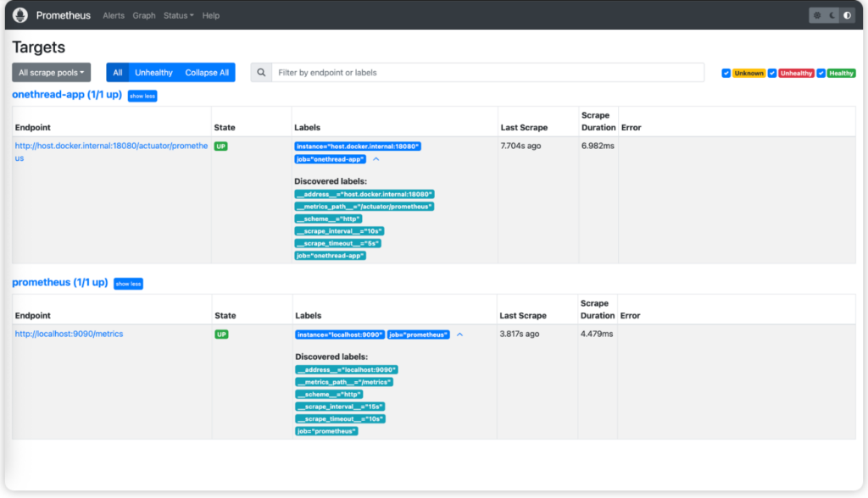The image size is (868, 498).
Task: Open the Alerts page from the navbar
Action: click(x=113, y=15)
